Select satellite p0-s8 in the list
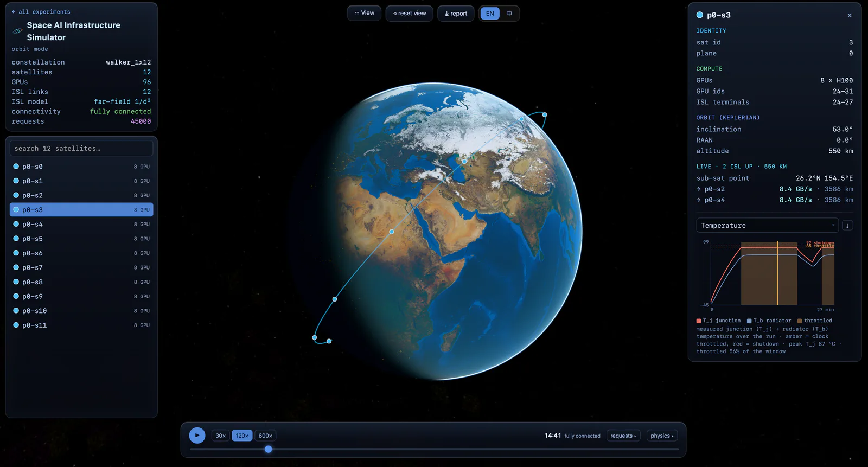868x467 pixels. pyautogui.click(x=81, y=282)
